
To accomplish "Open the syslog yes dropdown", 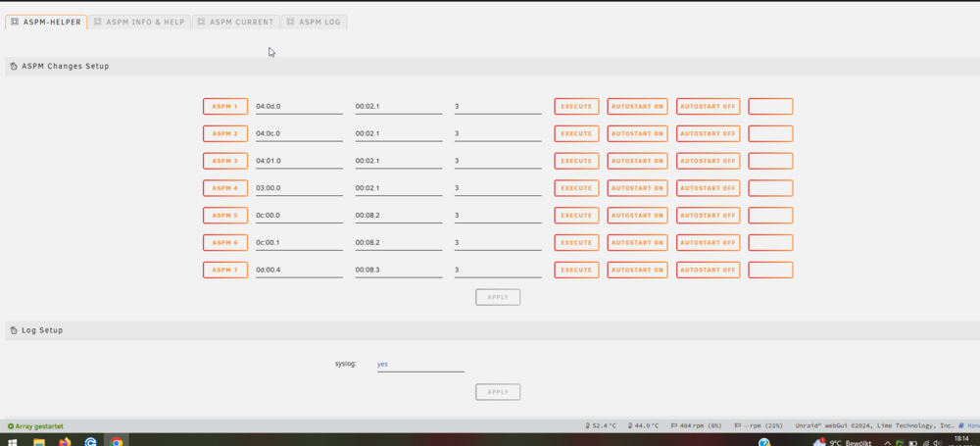I will [x=420, y=364].
